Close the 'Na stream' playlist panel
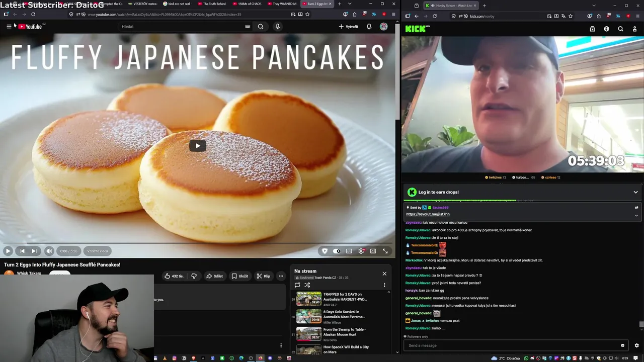 384,274
